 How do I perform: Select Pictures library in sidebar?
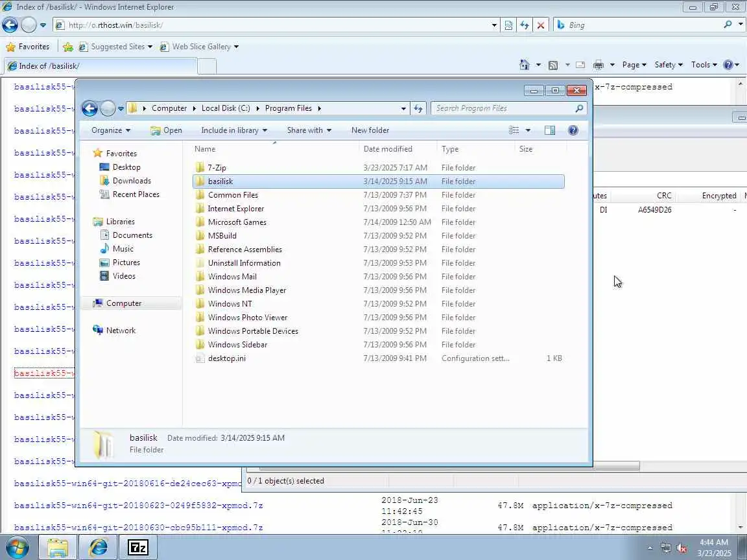click(126, 262)
